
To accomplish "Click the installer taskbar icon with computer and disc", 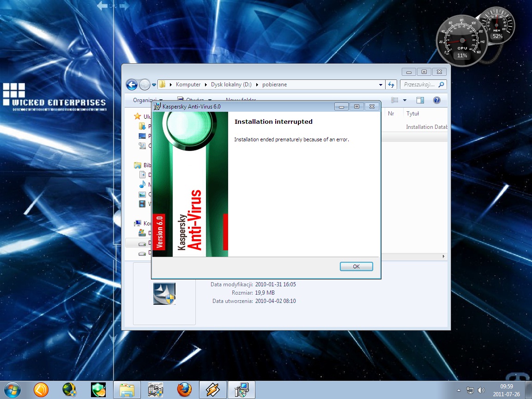I will click(x=242, y=390).
